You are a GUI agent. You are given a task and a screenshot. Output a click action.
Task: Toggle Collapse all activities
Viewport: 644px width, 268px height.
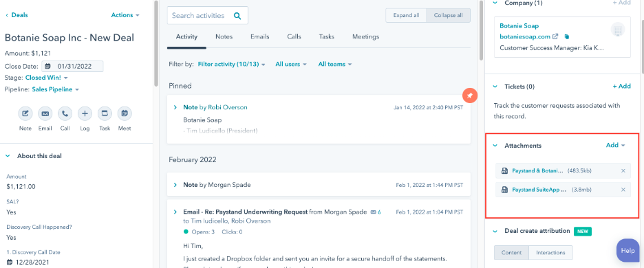pos(449,16)
